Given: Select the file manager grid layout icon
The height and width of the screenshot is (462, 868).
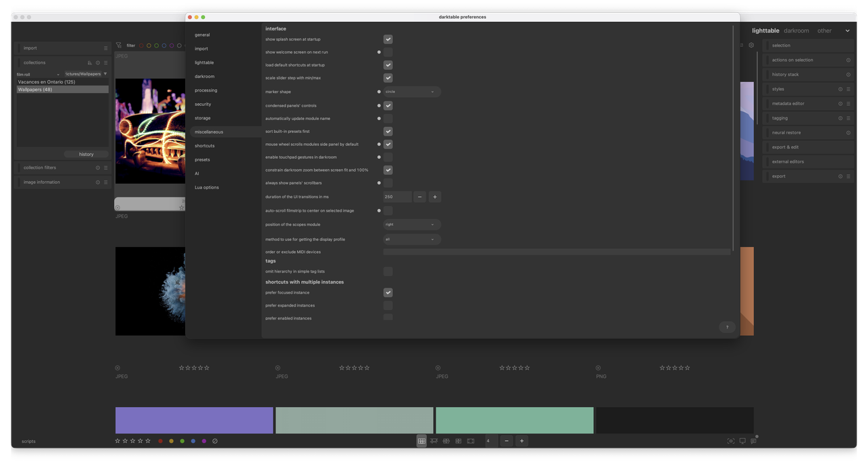Looking at the screenshot, I should coord(421,441).
